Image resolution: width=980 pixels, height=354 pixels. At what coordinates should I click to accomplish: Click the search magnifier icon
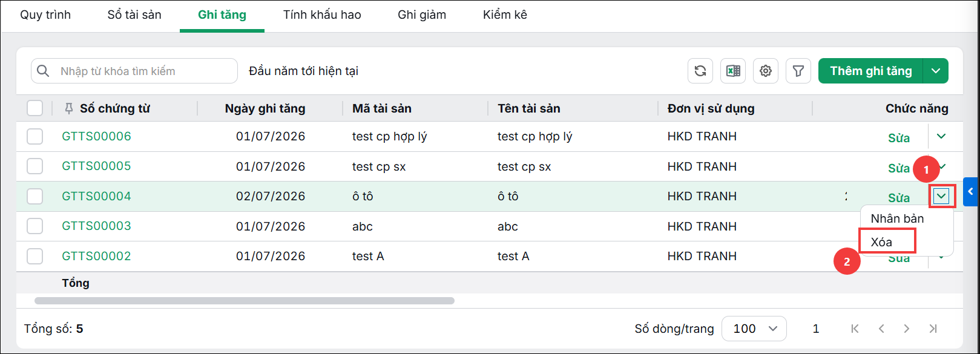[x=43, y=71]
